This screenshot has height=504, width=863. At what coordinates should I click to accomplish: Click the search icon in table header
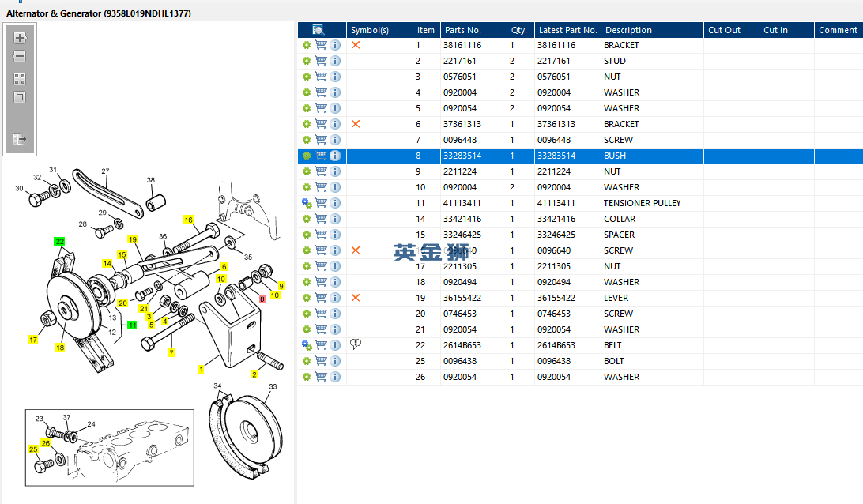[318, 30]
